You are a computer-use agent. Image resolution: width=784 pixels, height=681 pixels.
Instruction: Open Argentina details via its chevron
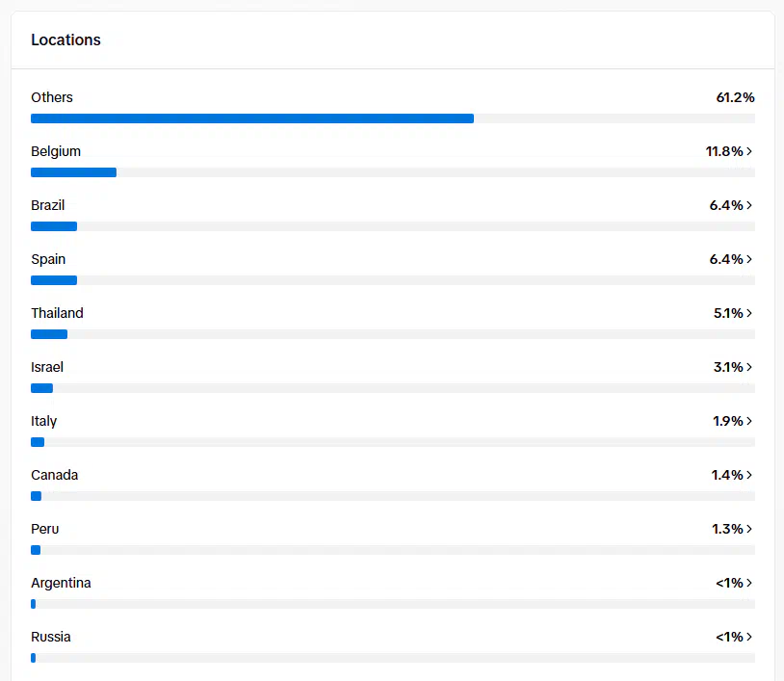click(x=749, y=583)
